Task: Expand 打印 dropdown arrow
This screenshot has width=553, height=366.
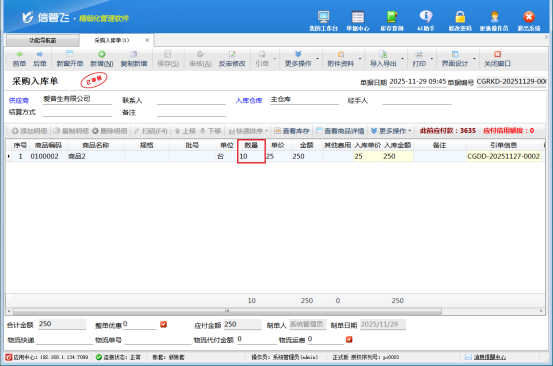Action: click(432, 59)
